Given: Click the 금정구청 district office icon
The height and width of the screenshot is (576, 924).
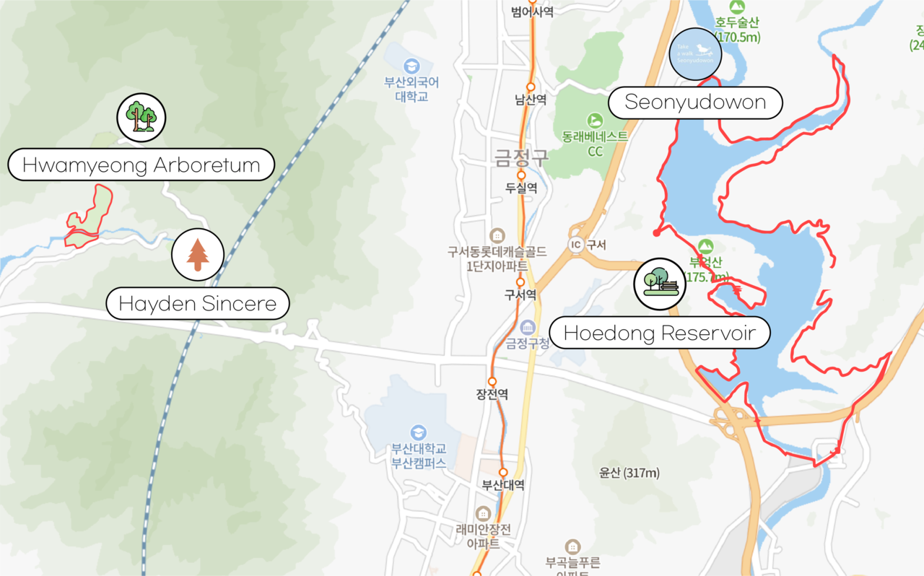Looking at the screenshot, I should pyautogui.click(x=528, y=328).
